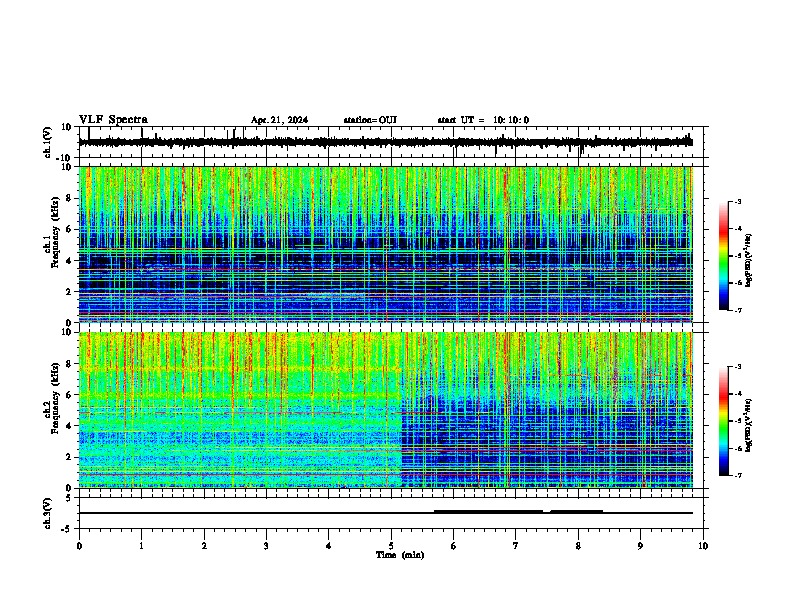This screenshot has width=792, height=612.
Task: Click time axis tick label "7"
Action: 516,545
